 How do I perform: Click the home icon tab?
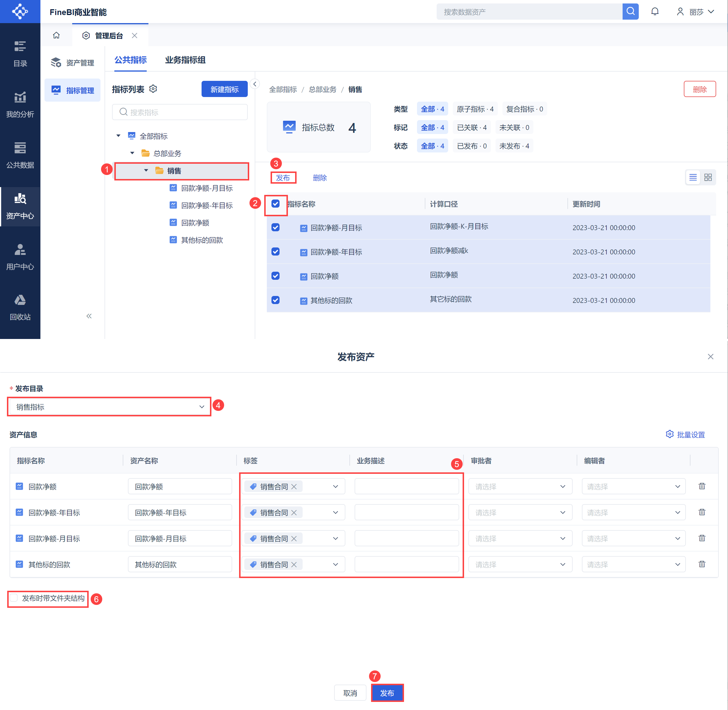click(x=56, y=36)
